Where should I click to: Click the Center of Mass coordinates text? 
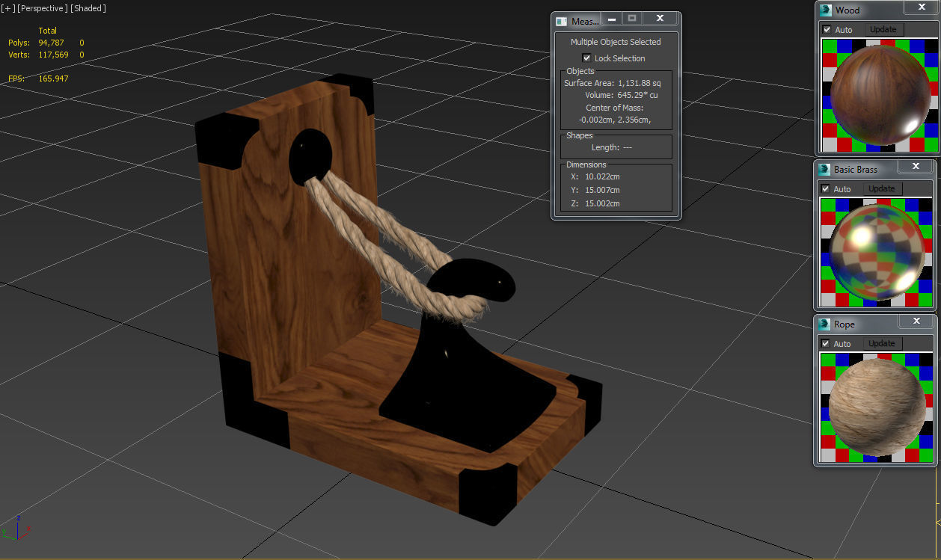[615, 120]
